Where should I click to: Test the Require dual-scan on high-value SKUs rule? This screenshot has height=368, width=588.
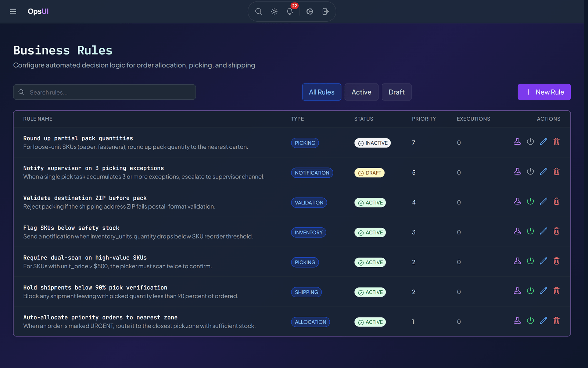coord(517,261)
